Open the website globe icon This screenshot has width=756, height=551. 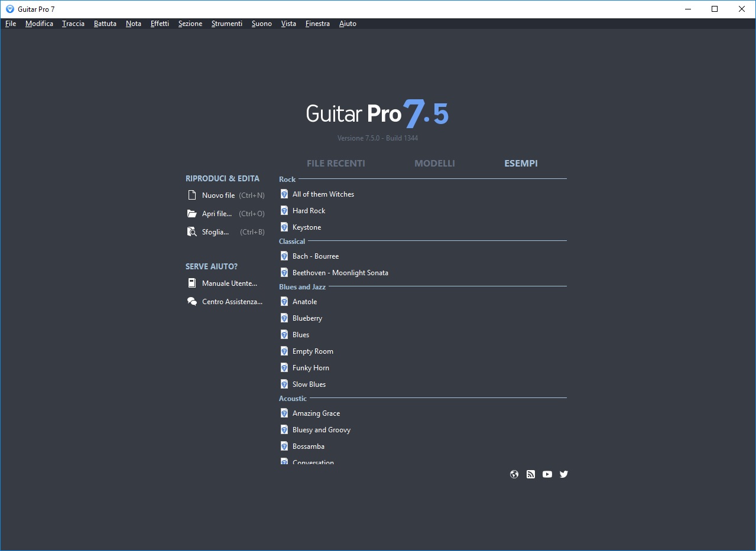pos(514,474)
